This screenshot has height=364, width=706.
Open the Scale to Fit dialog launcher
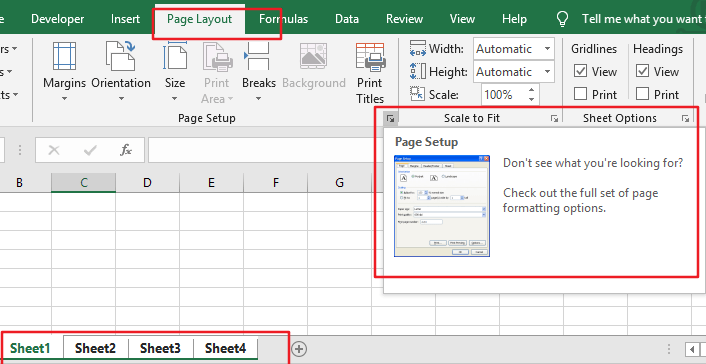tap(554, 118)
